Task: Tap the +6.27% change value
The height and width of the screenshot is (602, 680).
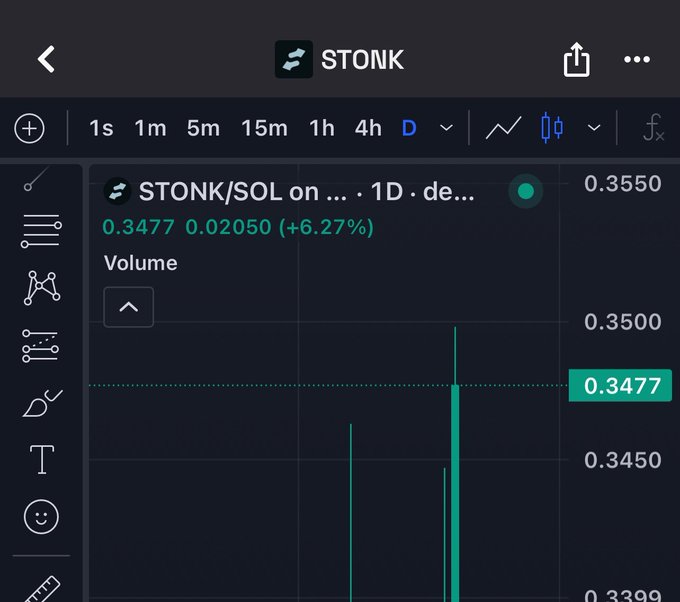Action: tap(326, 227)
